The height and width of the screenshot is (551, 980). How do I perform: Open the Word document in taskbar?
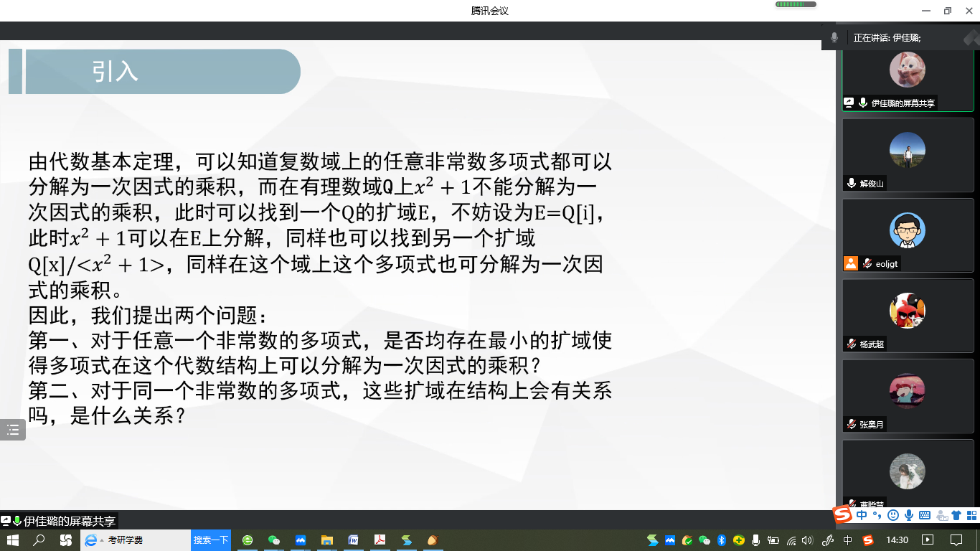tap(353, 540)
